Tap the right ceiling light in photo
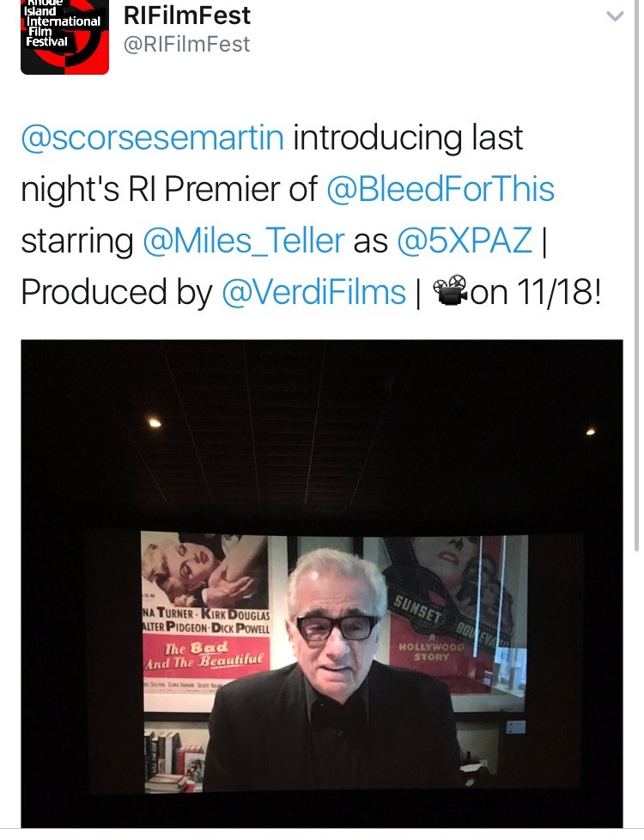Image resolution: width=644 pixels, height=840 pixels. pos(591,432)
